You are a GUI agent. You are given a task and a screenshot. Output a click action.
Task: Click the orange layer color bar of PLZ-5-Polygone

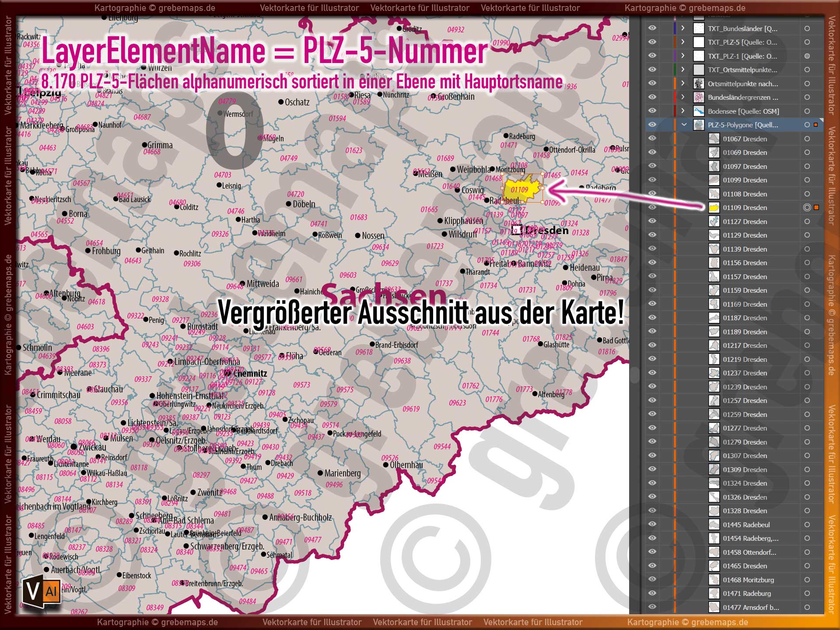674,125
